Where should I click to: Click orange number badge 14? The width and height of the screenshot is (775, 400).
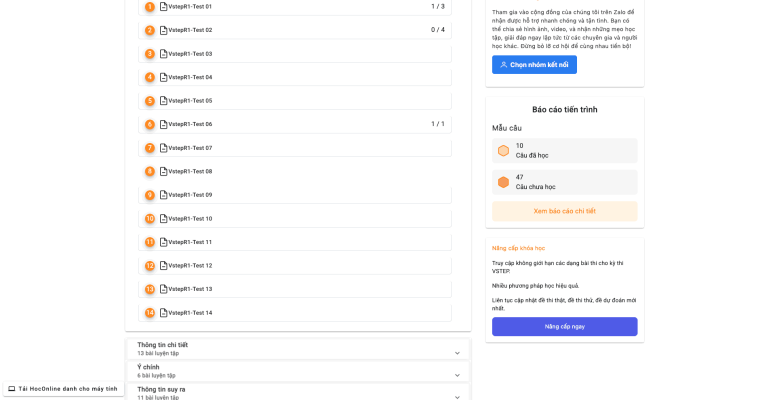(150, 312)
